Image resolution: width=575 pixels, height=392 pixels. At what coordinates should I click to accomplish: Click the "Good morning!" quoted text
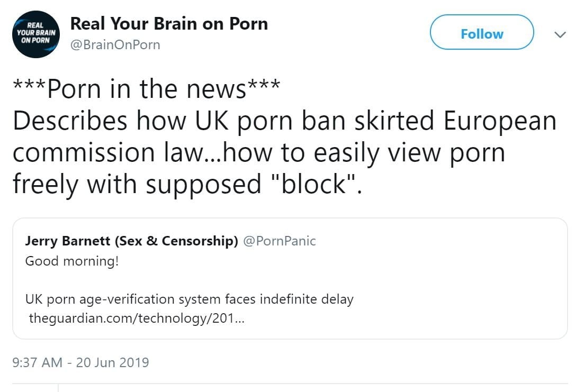pos(72,261)
